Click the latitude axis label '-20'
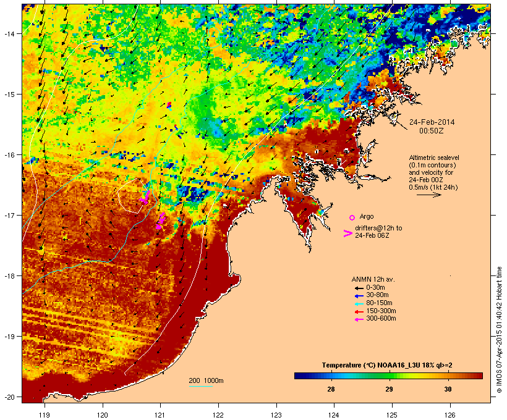Viewport: 507px width, 420px height. 9,397
